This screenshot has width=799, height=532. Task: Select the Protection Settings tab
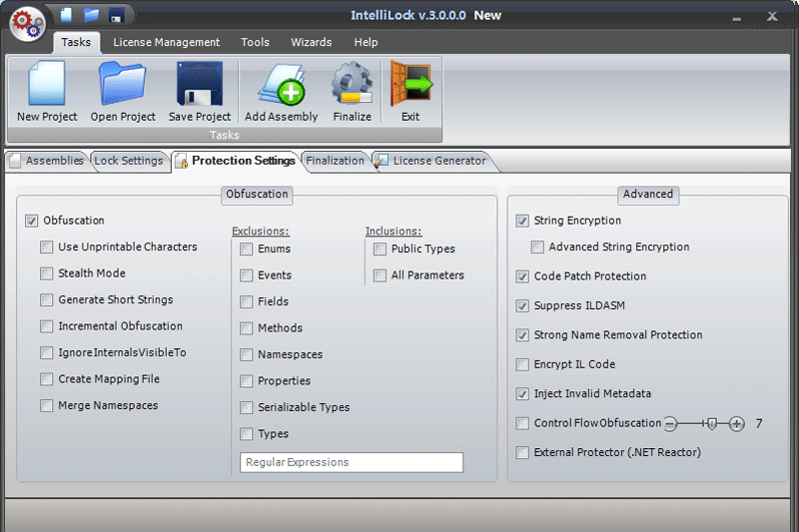(x=237, y=161)
